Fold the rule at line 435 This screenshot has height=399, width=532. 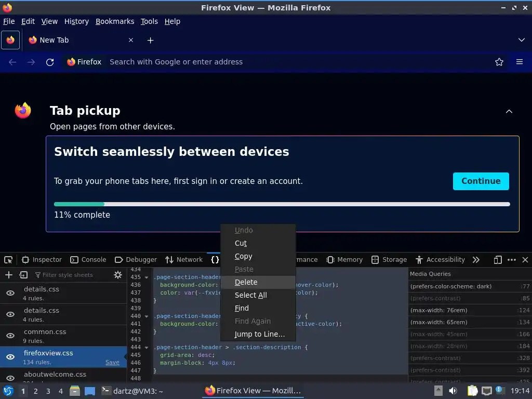pyautogui.click(x=147, y=277)
